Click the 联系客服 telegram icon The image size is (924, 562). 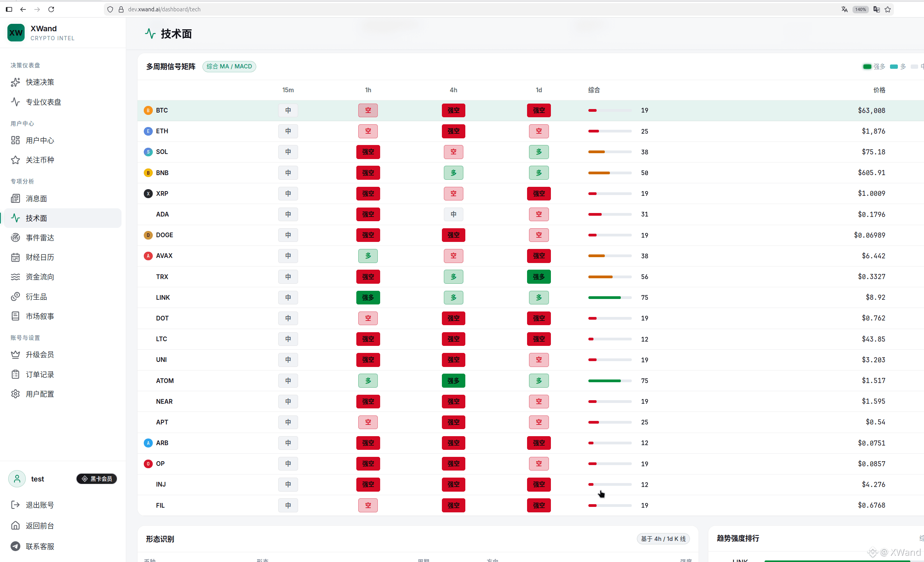point(15,546)
